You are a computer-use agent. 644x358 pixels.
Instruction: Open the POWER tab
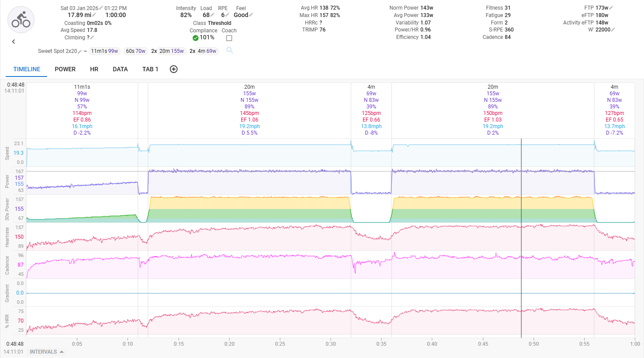click(x=65, y=69)
